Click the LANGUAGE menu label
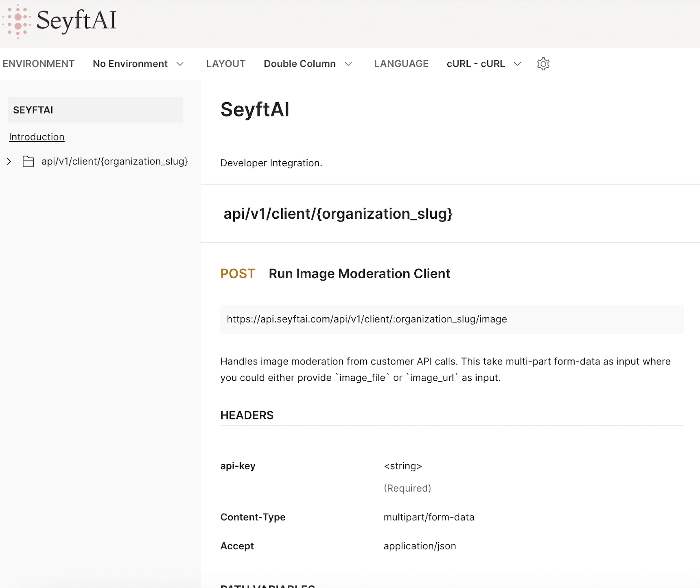Viewport: 700px width, 588px height. (401, 64)
